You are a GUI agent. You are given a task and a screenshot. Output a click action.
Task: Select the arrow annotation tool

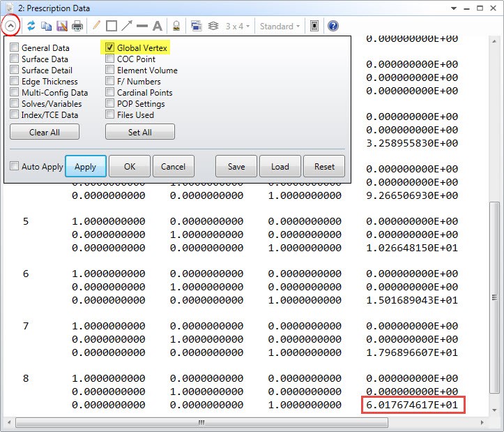[127, 26]
